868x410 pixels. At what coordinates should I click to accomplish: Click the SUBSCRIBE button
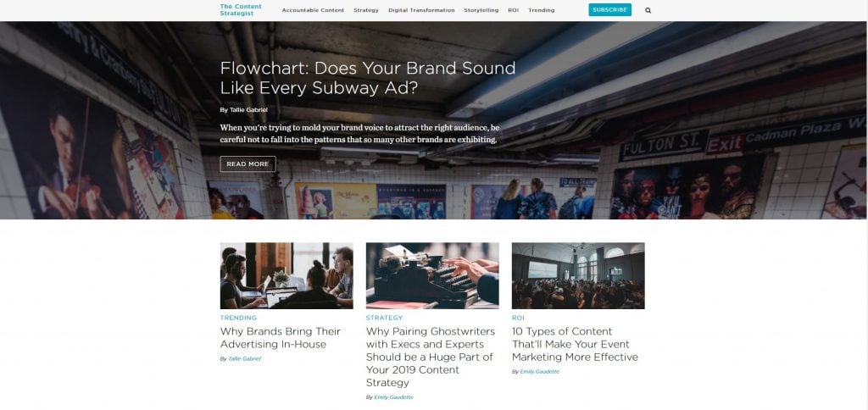point(609,10)
